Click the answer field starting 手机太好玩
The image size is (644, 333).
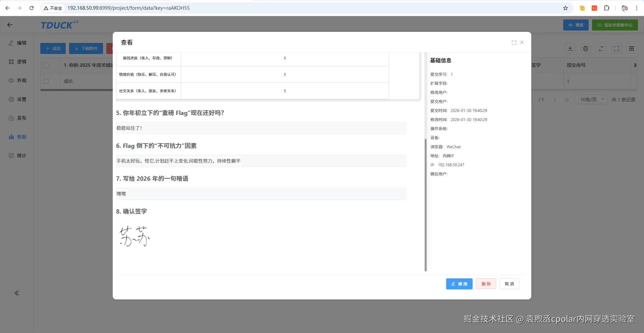click(x=261, y=161)
